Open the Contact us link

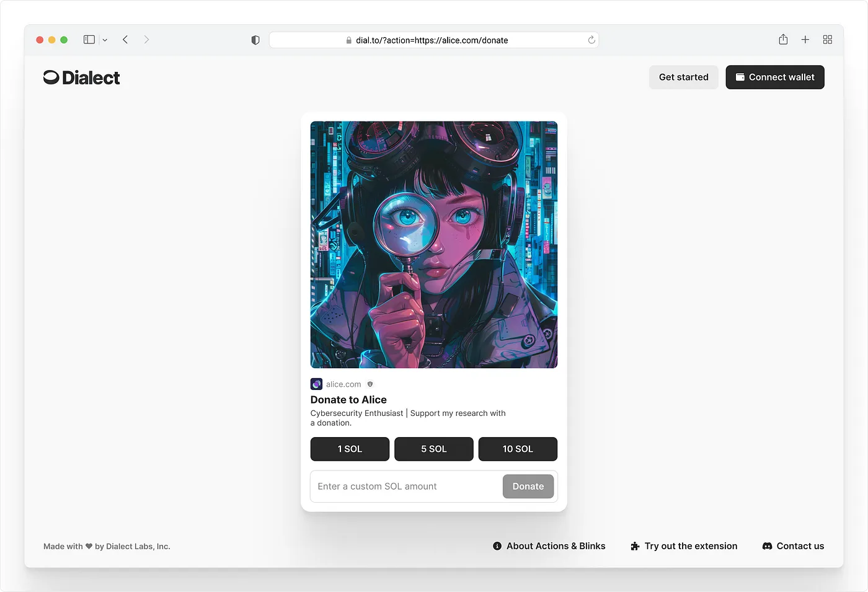pos(793,546)
